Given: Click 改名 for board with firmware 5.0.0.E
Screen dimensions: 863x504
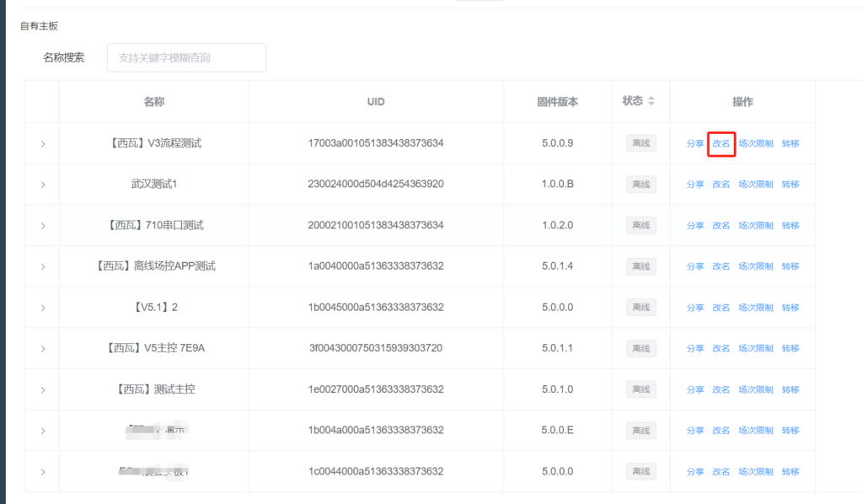Looking at the screenshot, I should pos(721,431).
